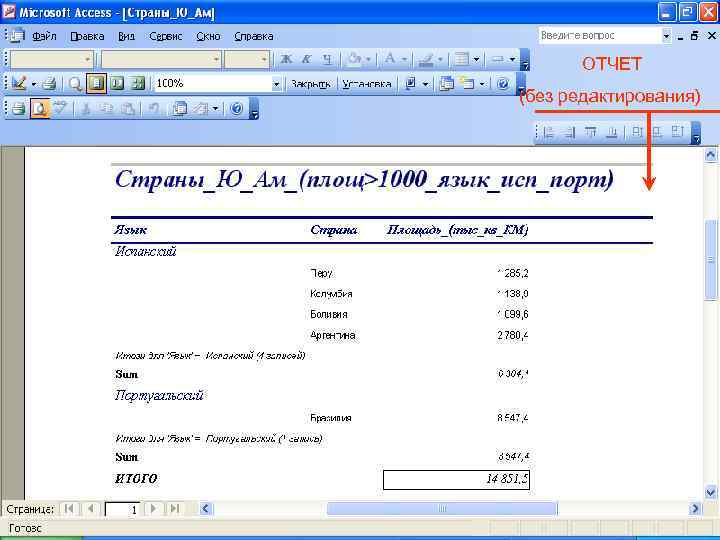Expand the 'Введите вопрос' question history dropdown
720x540 pixels.
pyautogui.click(x=666, y=35)
